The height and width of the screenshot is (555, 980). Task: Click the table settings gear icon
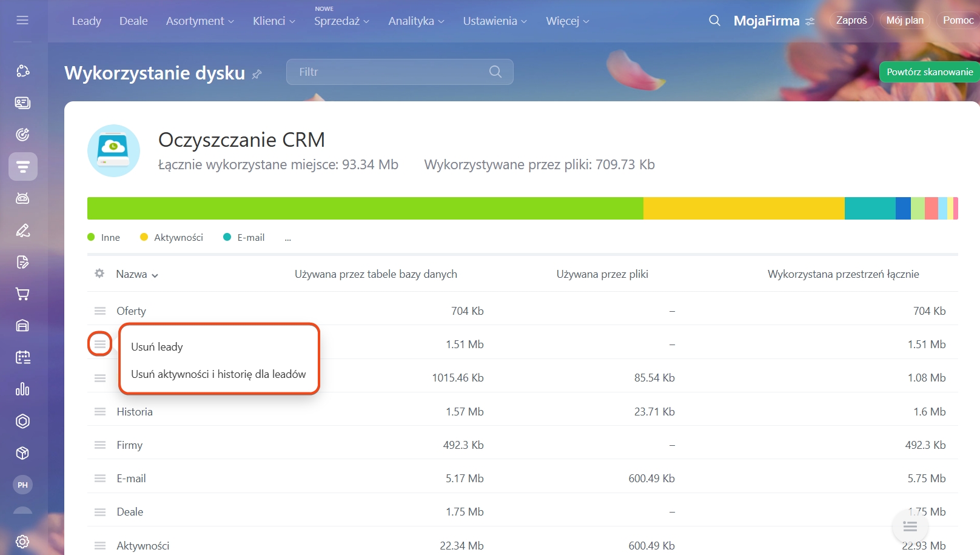pos(99,274)
